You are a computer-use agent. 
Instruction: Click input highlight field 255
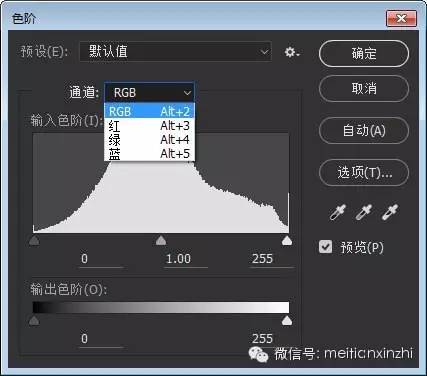coord(271,259)
